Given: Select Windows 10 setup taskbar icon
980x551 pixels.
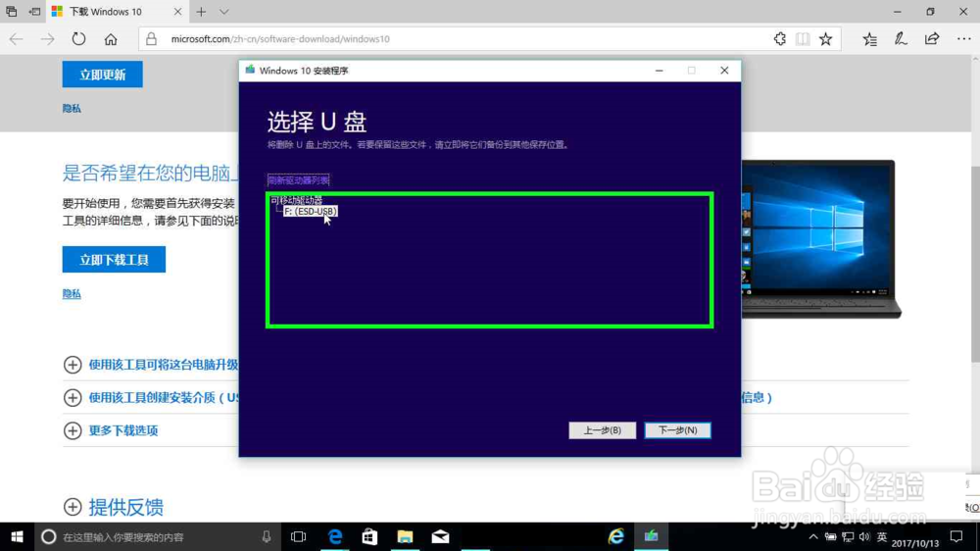Looking at the screenshot, I should pos(651,536).
